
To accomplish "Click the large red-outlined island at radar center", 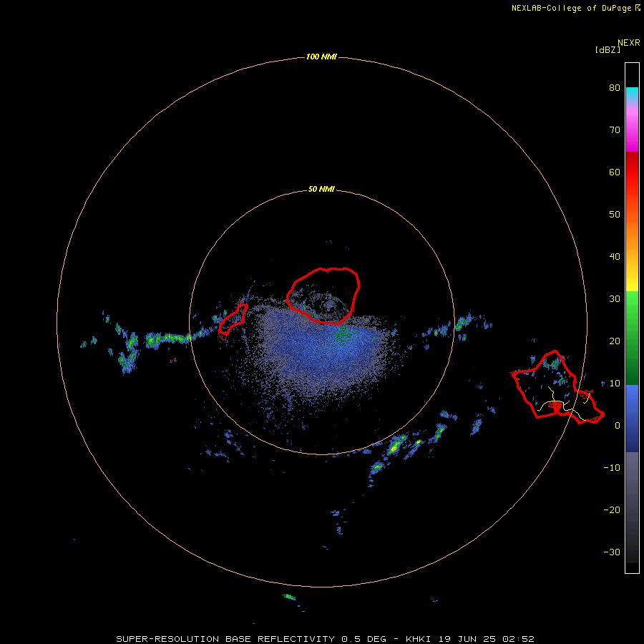I will 323,296.
